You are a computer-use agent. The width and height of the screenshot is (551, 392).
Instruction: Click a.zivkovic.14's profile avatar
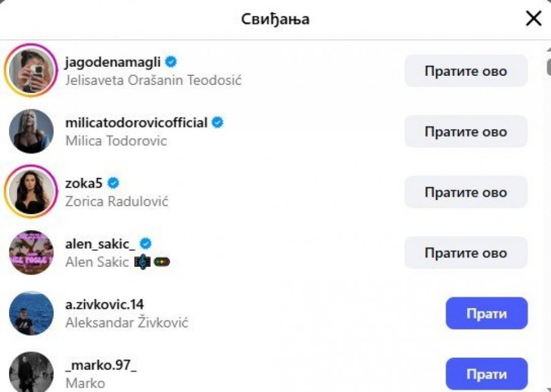[31, 313]
